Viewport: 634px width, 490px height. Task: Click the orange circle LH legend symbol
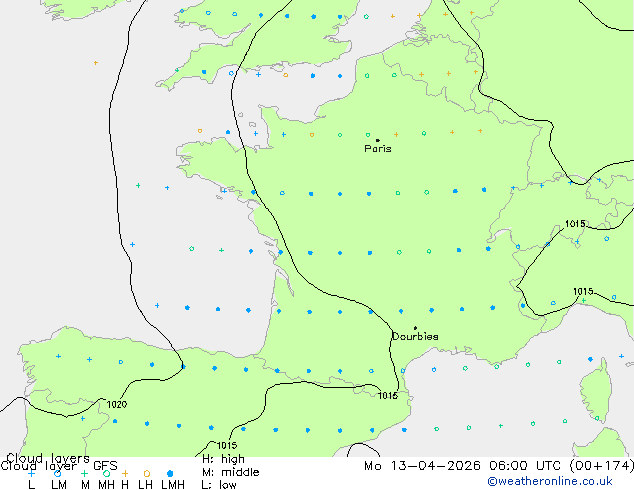(x=147, y=473)
